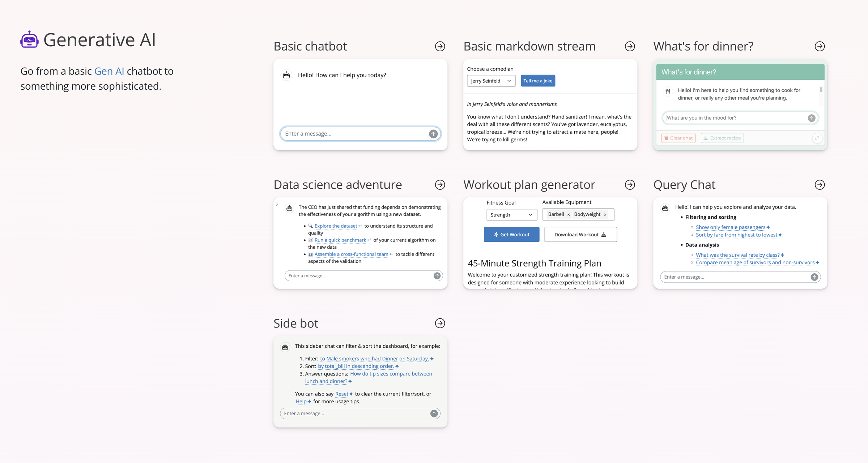
Task: Open the Fitness Goal dropdown
Action: (511, 214)
